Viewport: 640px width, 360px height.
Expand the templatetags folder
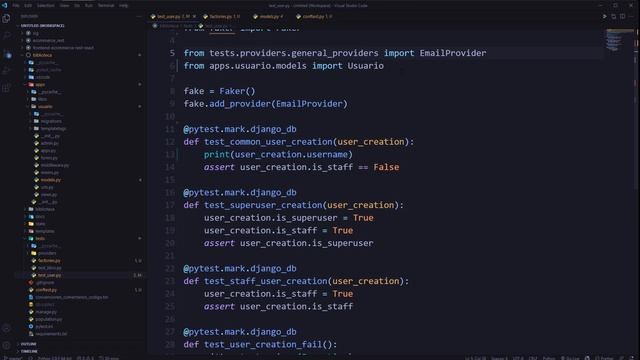click(53, 129)
